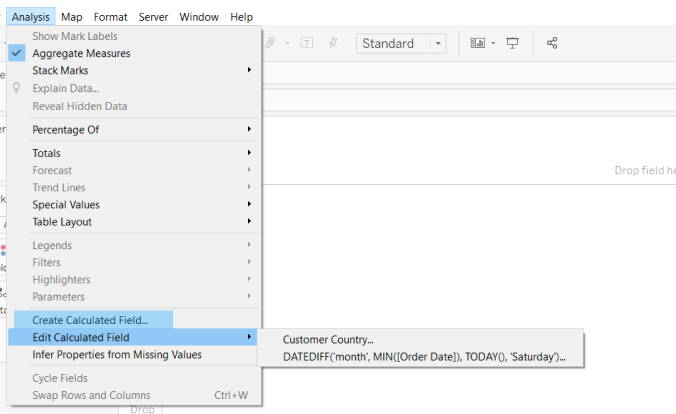The image size is (676, 414).
Task: Expand Percentage Of submenu
Action: click(x=134, y=130)
